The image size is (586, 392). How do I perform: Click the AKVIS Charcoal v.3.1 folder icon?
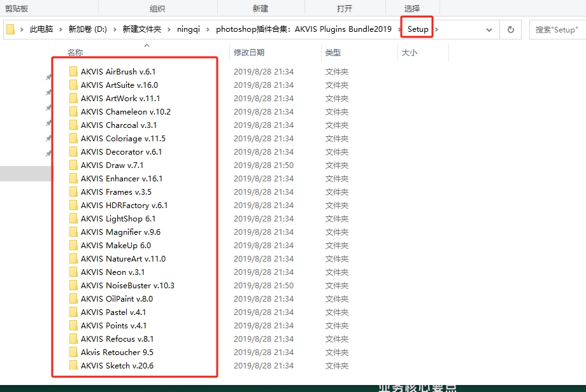(73, 125)
